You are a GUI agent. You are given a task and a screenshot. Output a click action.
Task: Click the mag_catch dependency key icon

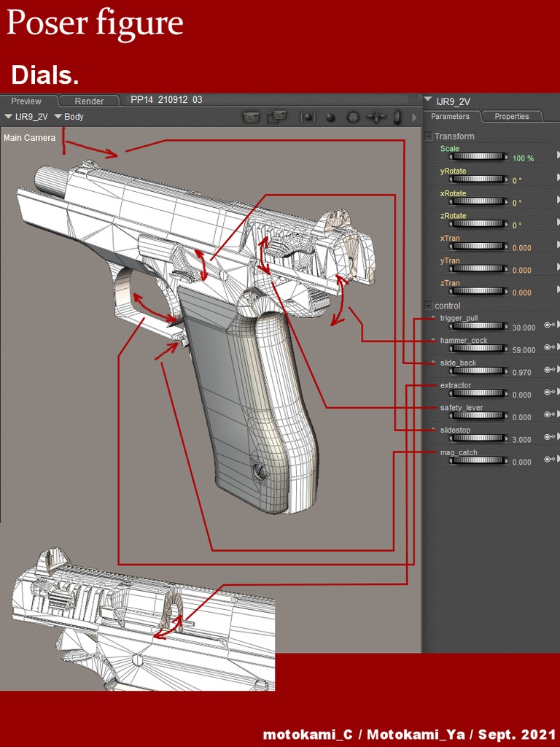click(548, 459)
